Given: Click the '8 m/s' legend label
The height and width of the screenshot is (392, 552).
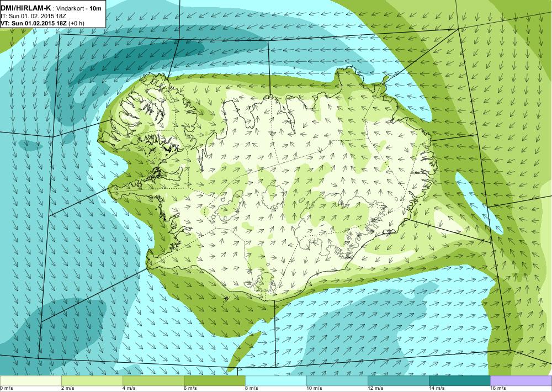Looking at the screenshot, I should (x=252, y=388).
